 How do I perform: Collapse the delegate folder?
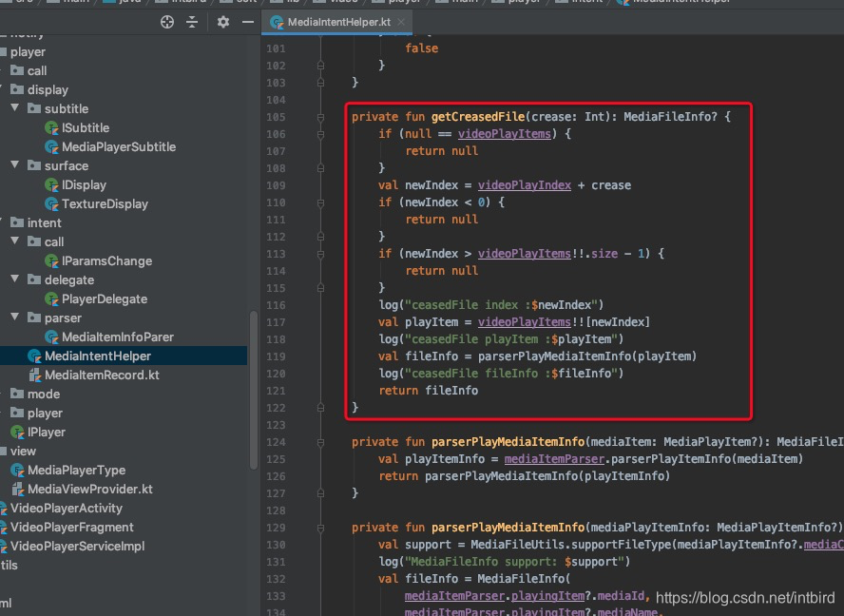pyautogui.click(x=15, y=279)
